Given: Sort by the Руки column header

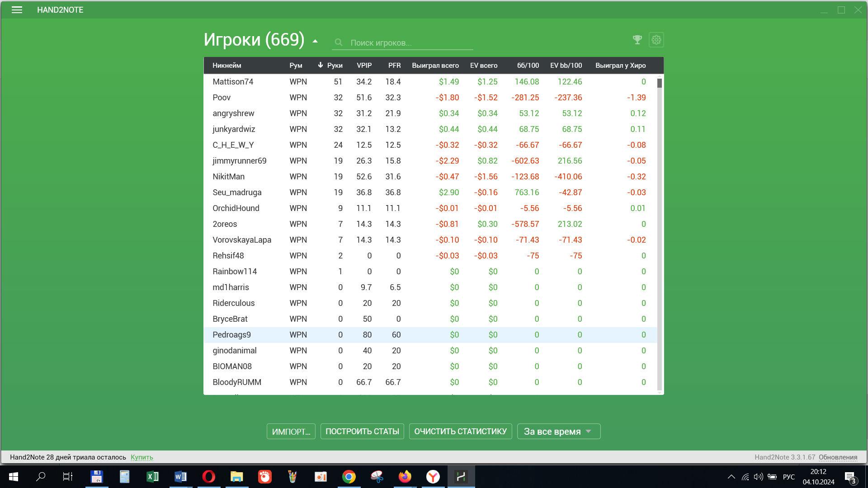Looking at the screenshot, I should pyautogui.click(x=335, y=66).
